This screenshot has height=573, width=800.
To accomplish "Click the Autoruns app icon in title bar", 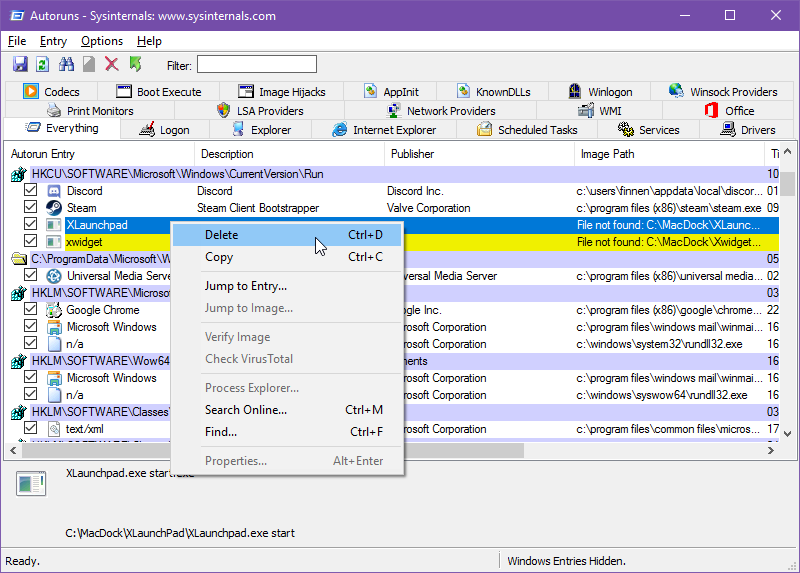I will [x=17, y=16].
